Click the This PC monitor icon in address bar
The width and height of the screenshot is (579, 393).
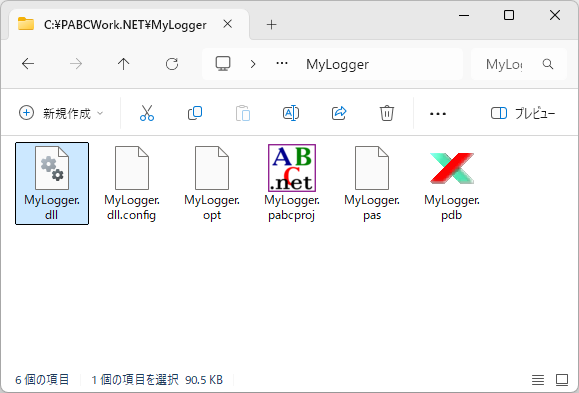[223, 64]
